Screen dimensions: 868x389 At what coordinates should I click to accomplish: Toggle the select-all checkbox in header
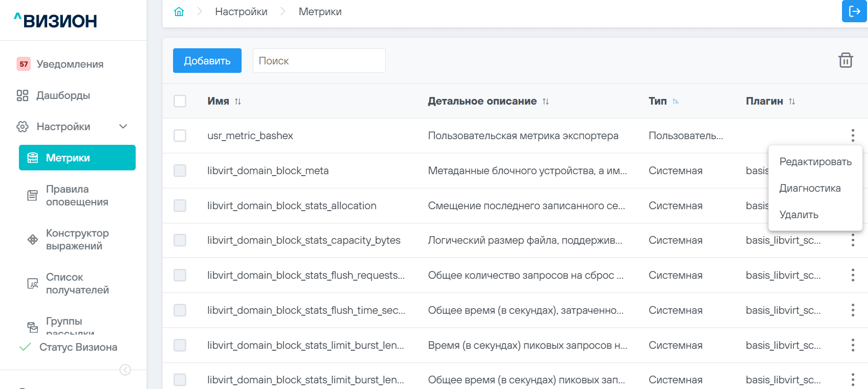180,101
